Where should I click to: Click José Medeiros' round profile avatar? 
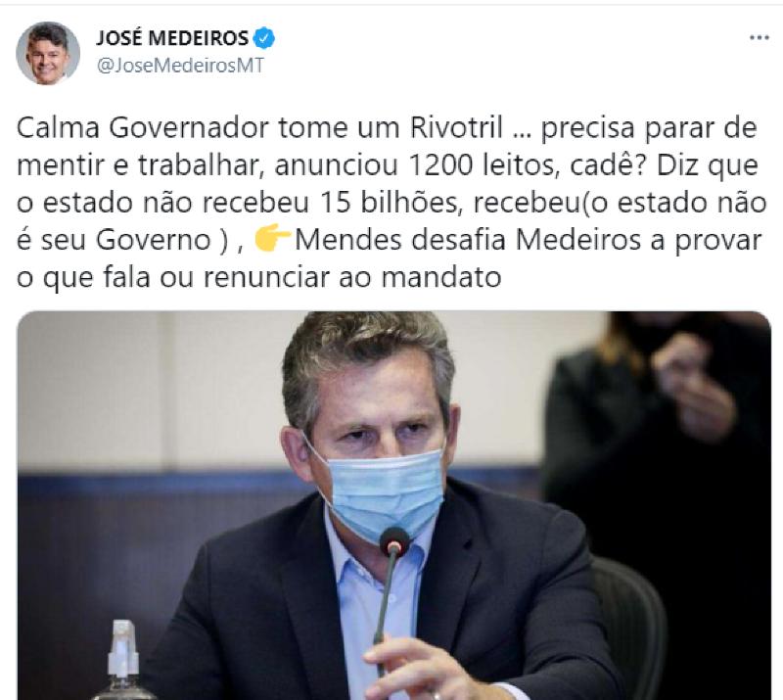pos(48,53)
